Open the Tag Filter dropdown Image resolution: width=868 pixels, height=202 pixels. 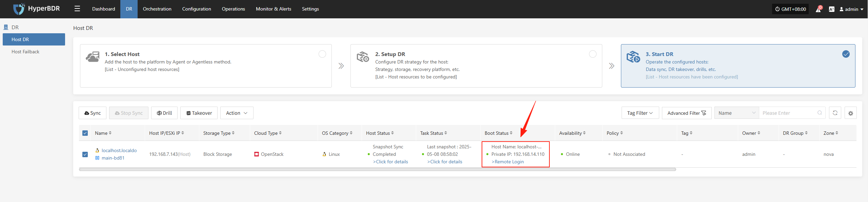[x=640, y=113]
